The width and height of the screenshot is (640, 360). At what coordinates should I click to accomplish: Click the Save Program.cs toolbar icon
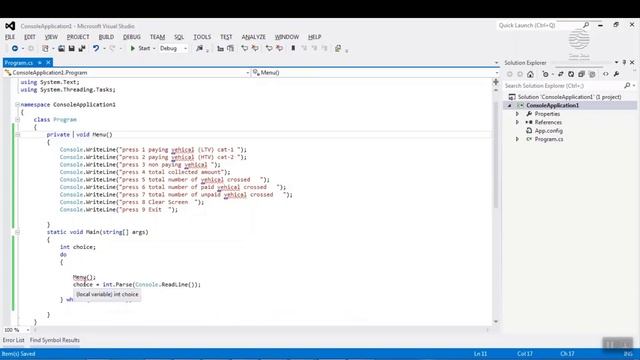[71, 49]
